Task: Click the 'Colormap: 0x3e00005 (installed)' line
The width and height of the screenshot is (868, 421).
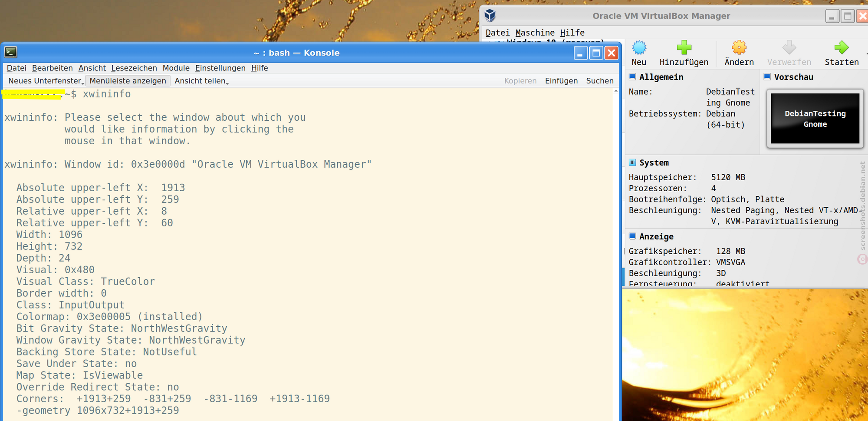Action: pos(109,317)
